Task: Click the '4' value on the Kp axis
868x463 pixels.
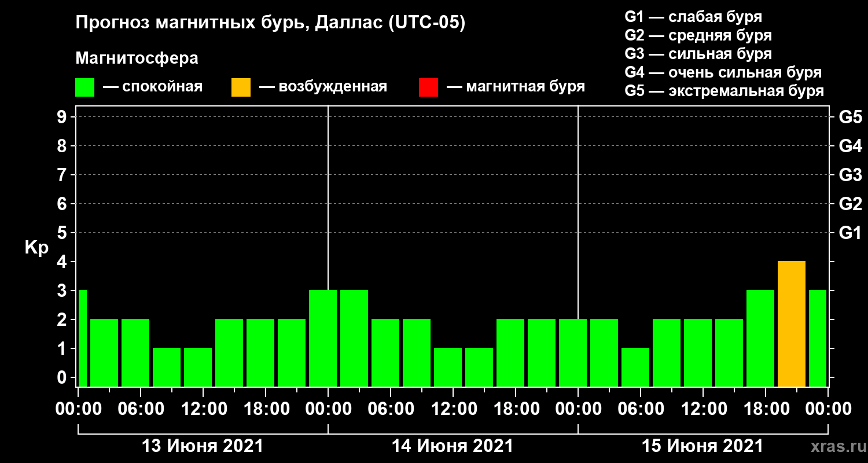Action: coord(63,262)
